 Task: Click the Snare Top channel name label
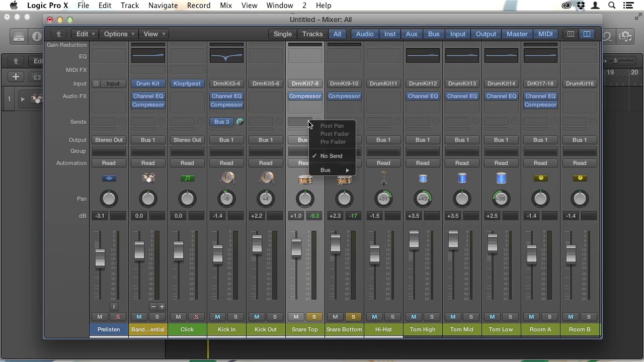pyautogui.click(x=305, y=330)
